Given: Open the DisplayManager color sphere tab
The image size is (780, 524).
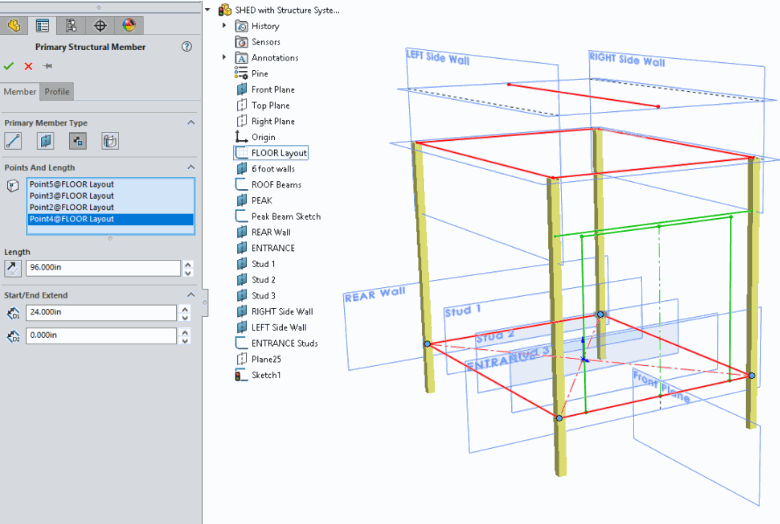Looking at the screenshot, I should click(128, 25).
